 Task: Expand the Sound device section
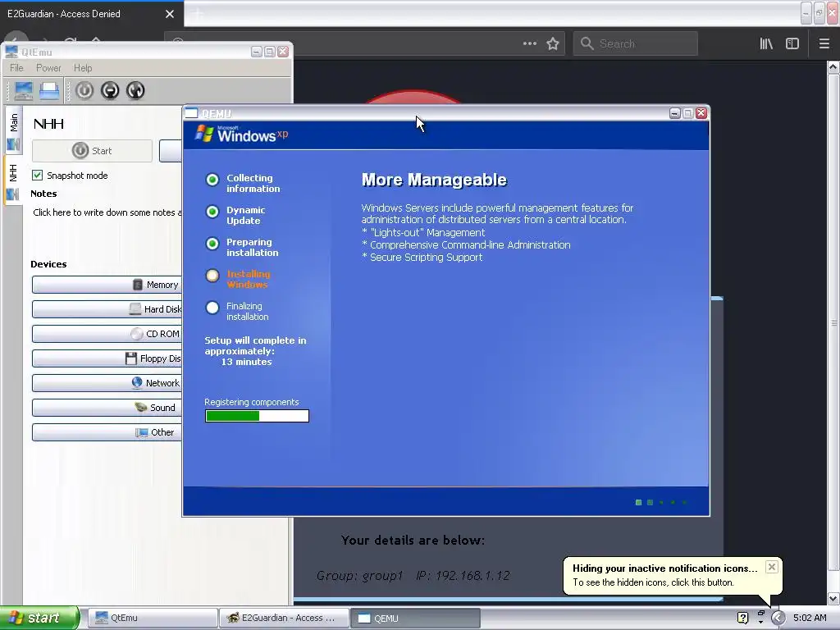(107, 408)
